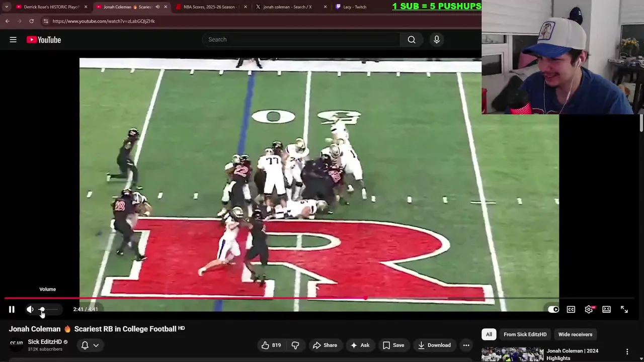Select the All filter chip
The image size is (644, 362).
pyautogui.click(x=489, y=334)
